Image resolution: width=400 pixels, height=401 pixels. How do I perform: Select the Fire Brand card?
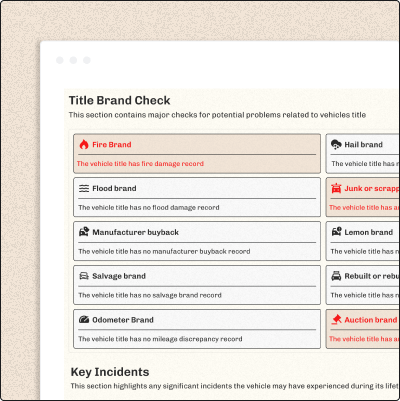click(197, 153)
